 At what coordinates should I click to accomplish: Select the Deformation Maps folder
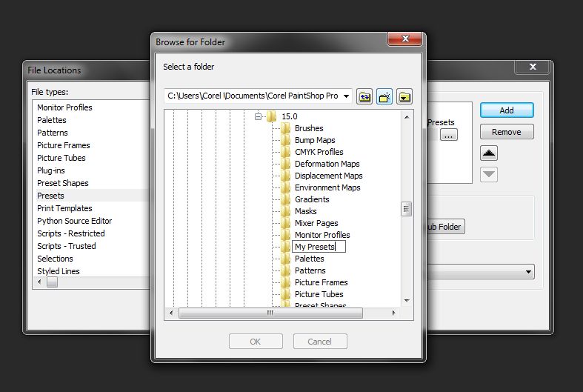[x=327, y=164]
